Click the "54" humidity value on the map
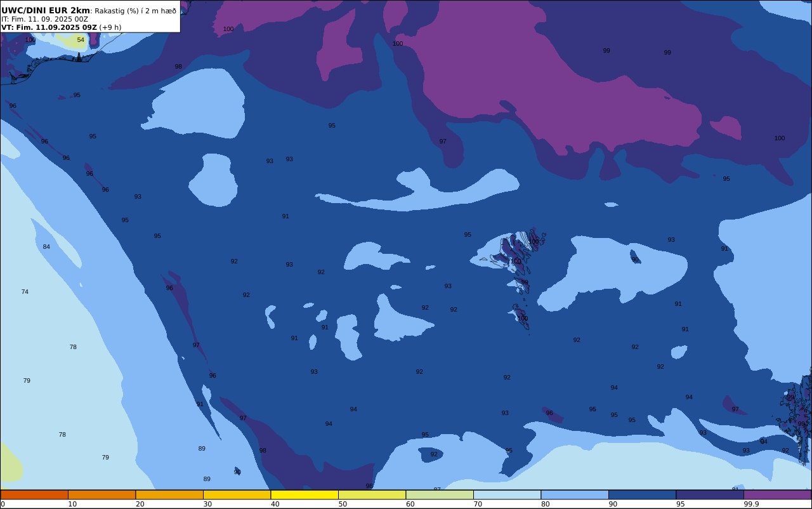812x509 pixels. [x=81, y=40]
